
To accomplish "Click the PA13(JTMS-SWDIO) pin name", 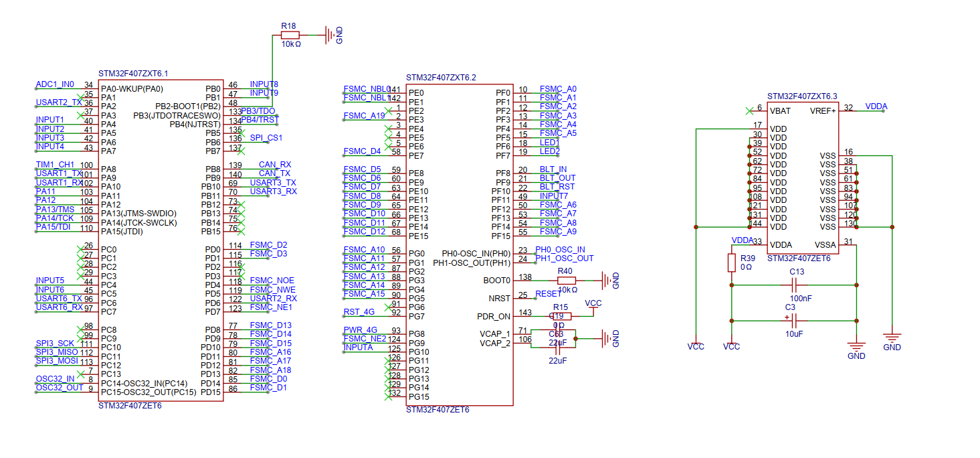I will coord(138,214).
